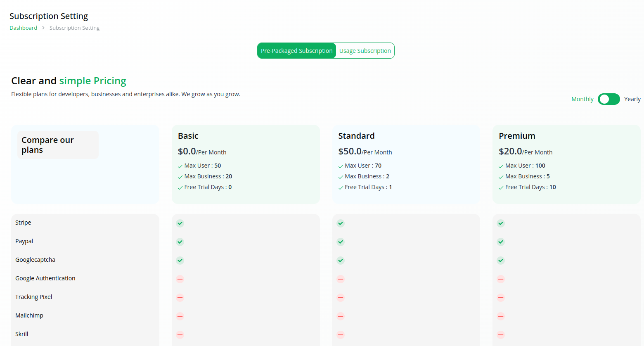
Task: Select the Mailchimp feature label
Action: tap(29, 315)
